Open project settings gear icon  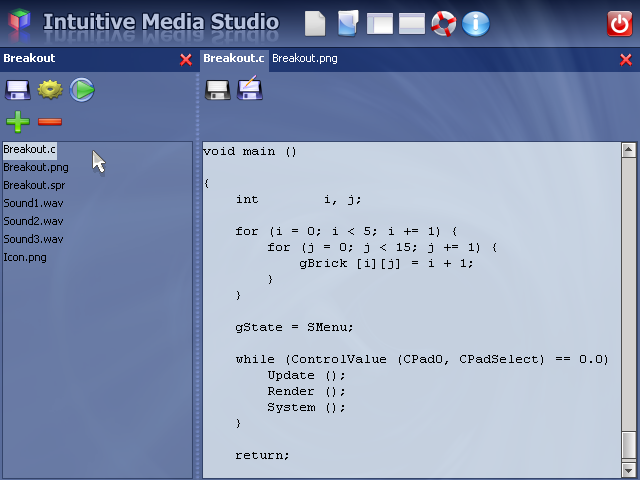click(x=50, y=90)
